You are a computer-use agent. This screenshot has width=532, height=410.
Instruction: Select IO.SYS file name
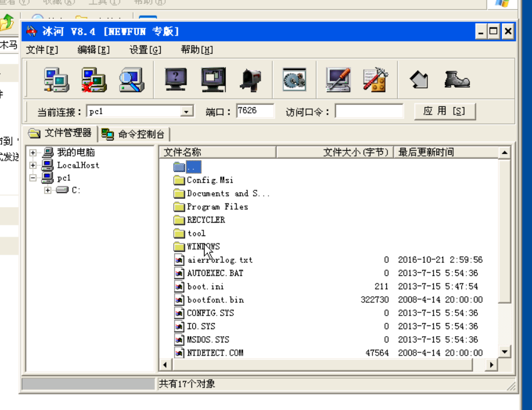pyautogui.click(x=201, y=326)
